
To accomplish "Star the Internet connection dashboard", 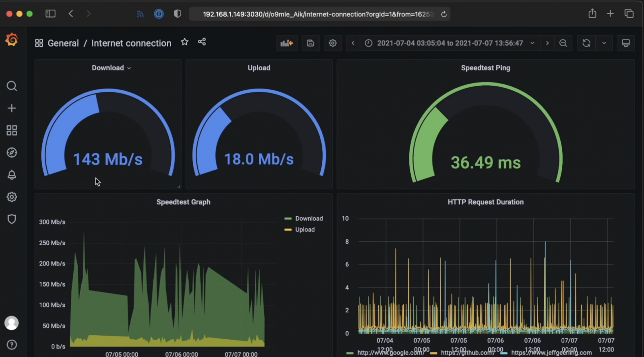I will (184, 42).
